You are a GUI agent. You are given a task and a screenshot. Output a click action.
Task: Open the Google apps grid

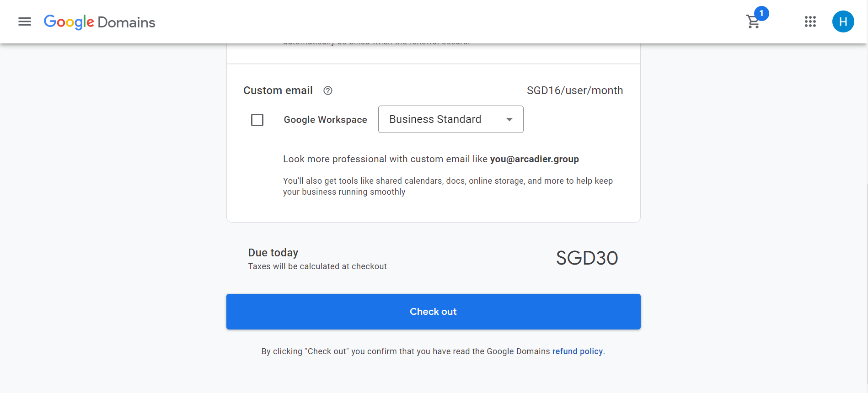[x=810, y=21]
